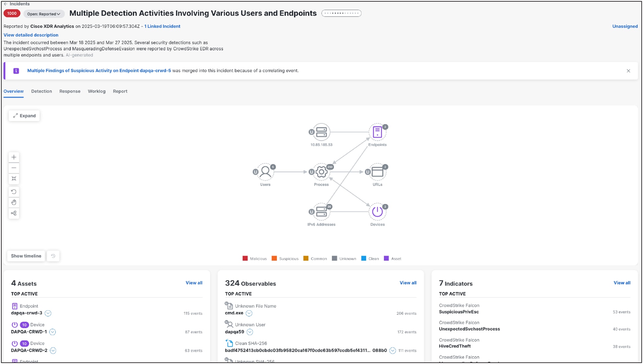643x364 pixels.
Task: Dismiss the merged incident notification
Action: click(x=628, y=71)
